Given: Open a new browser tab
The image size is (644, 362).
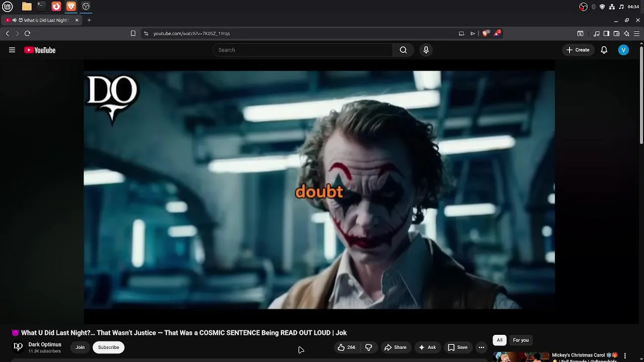Looking at the screenshot, I should point(89,20).
